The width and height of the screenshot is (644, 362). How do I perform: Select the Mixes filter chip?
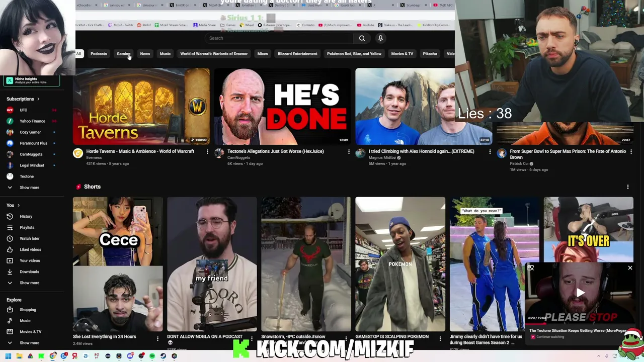click(263, 54)
